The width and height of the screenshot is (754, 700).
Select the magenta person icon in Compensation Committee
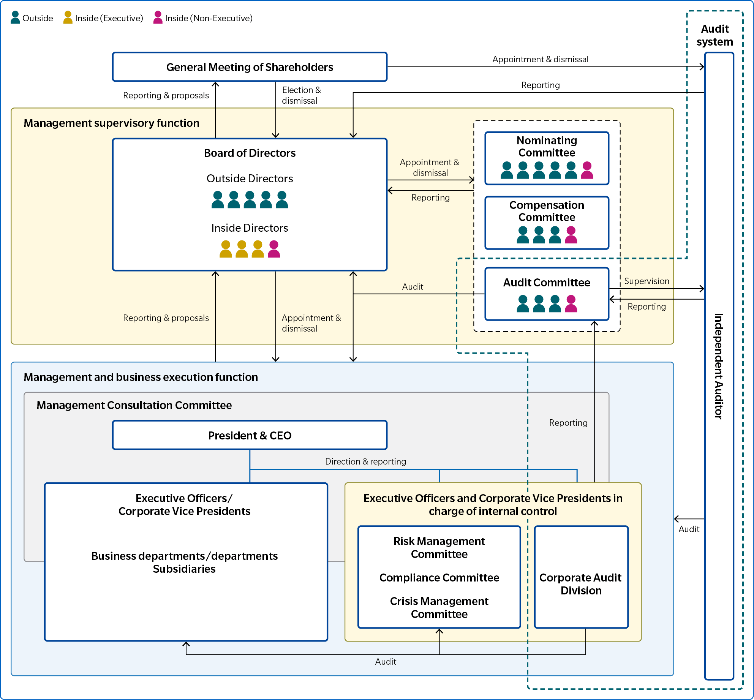coord(571,235)
